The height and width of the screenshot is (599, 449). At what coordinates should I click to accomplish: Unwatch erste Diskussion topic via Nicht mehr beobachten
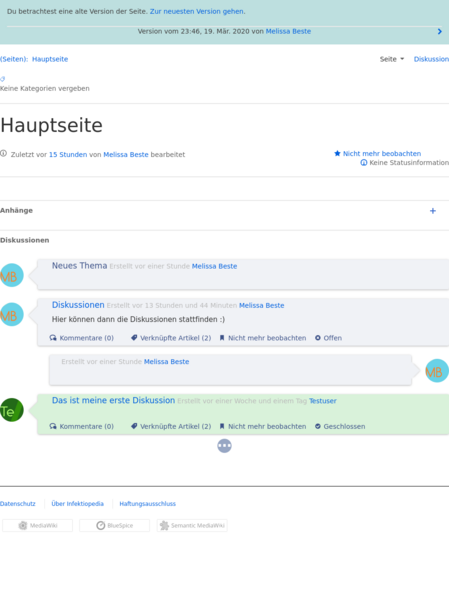tap(267, 426)
